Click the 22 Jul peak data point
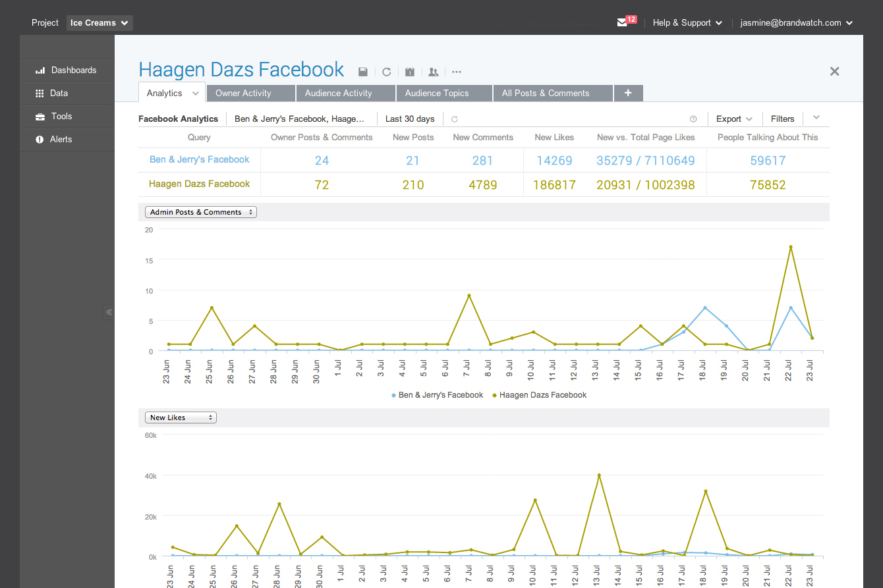The height and width of the screenshot is (588, 883). 790,247
